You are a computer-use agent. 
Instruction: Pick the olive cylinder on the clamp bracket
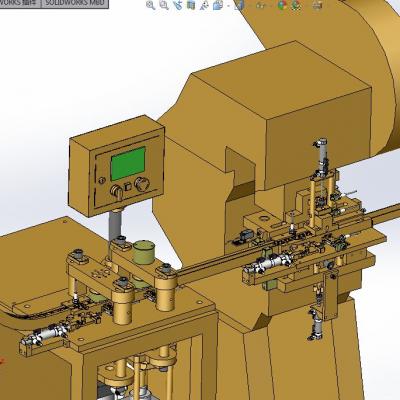[x=144, y=252]
